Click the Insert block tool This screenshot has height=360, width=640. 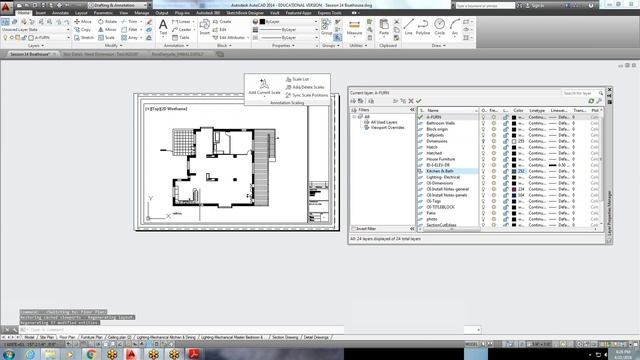[x=204, y=27]
